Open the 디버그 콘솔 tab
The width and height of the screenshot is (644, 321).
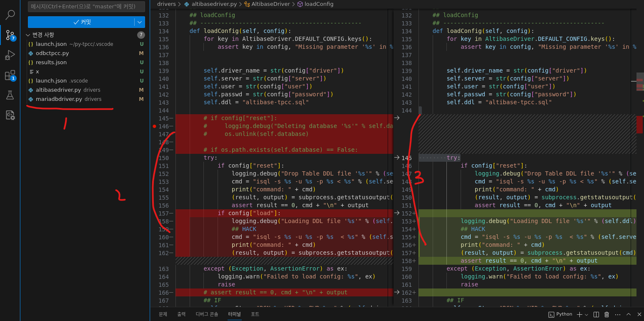[x=207, y=314]
